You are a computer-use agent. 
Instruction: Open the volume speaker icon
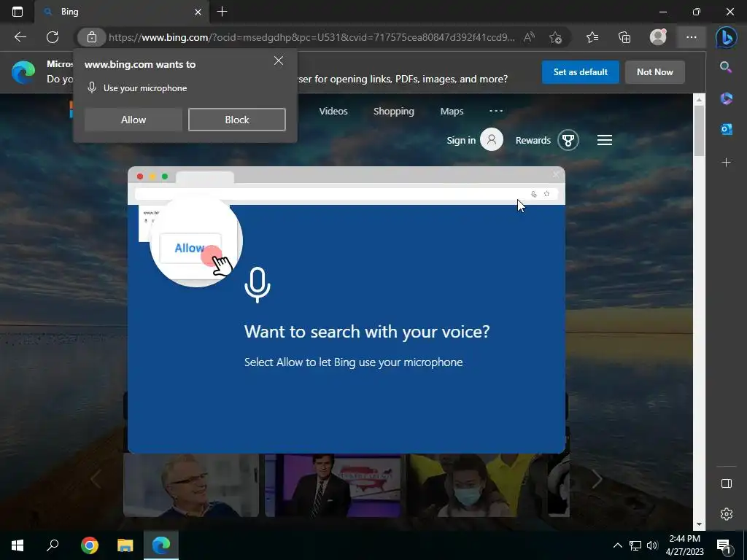pyautogui.click(x=652, y=545)
